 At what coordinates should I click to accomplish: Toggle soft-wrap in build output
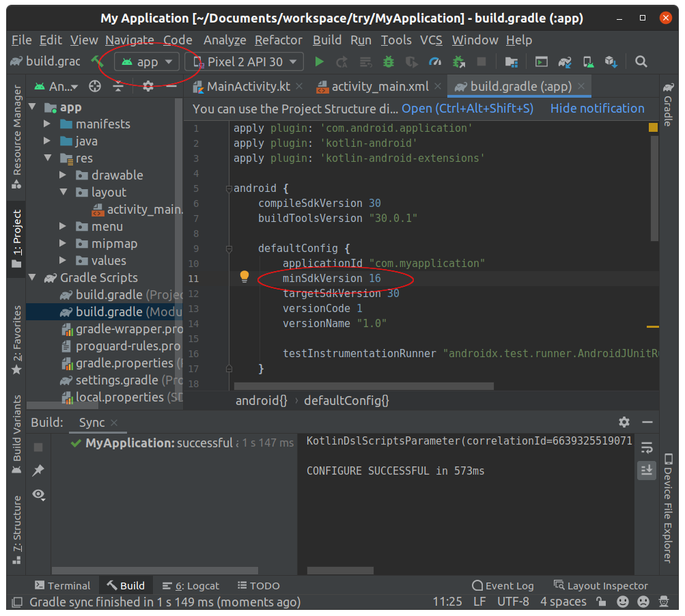[x=647, y=447]
